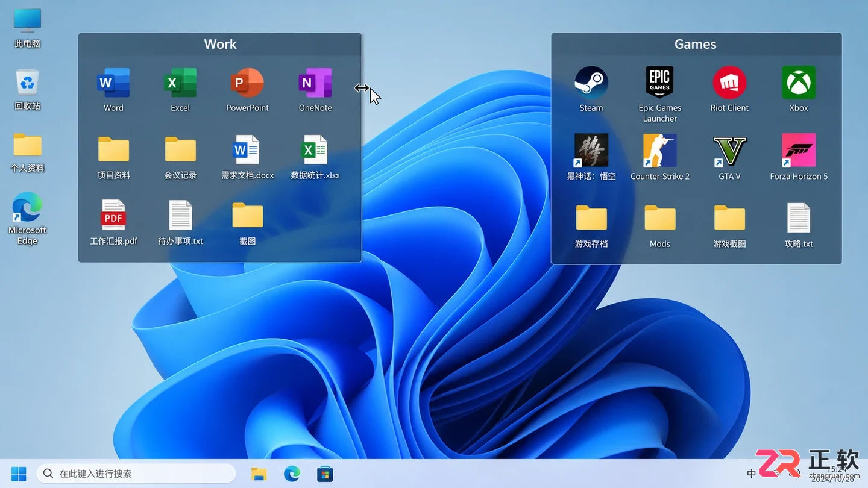The image size is (868, 488).
Task: Click the Mods folder
Action: coord(660,217)
